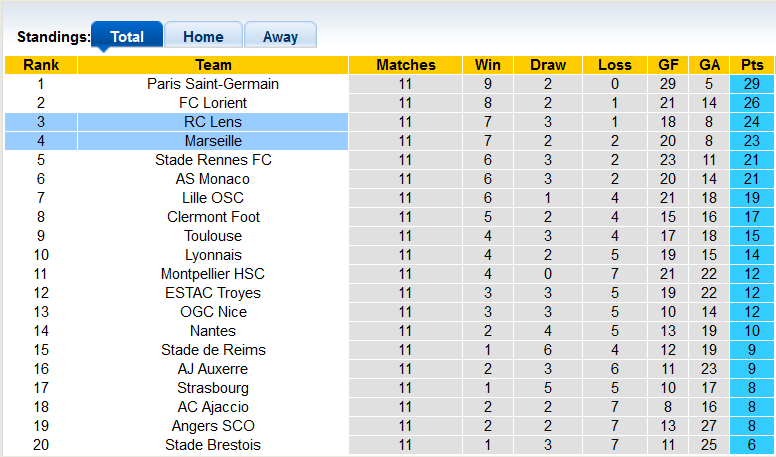Open the Stade Brestois team link
This screenshot has height=457, width=776.
[x=213, y=445]
